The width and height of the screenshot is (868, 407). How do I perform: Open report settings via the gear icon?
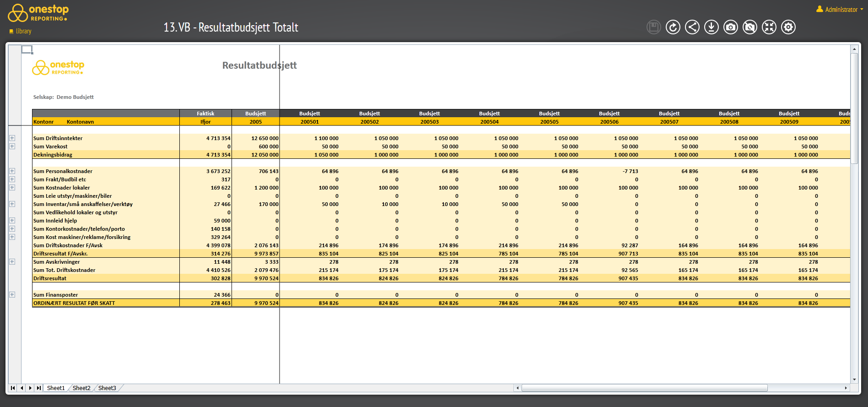788,27
